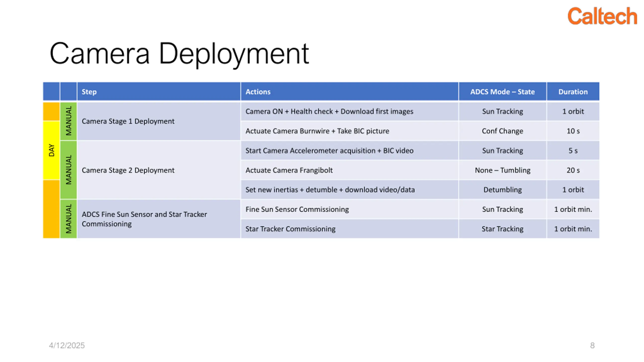Select the Camera Deployment slide title

[x=179, y=53]
